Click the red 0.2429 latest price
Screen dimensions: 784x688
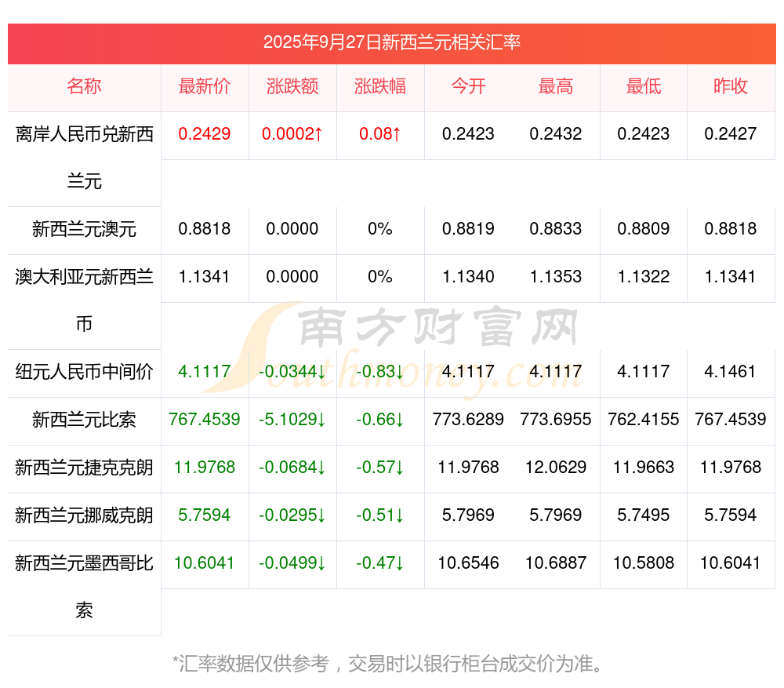click(205, 134)
